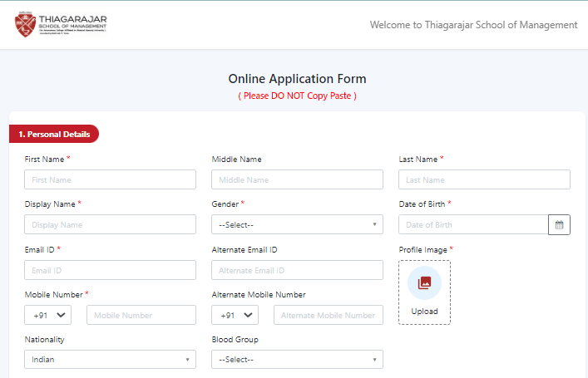Click the Blood Group label
Image resolution: width=588 pixels, height=378 pixels.
[x=235, y=340]
